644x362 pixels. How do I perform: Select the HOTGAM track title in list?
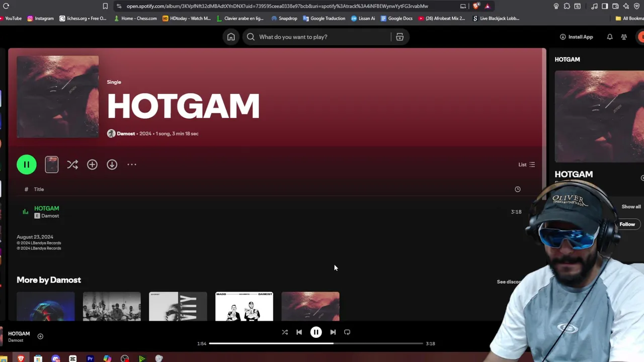coord(46,208)
